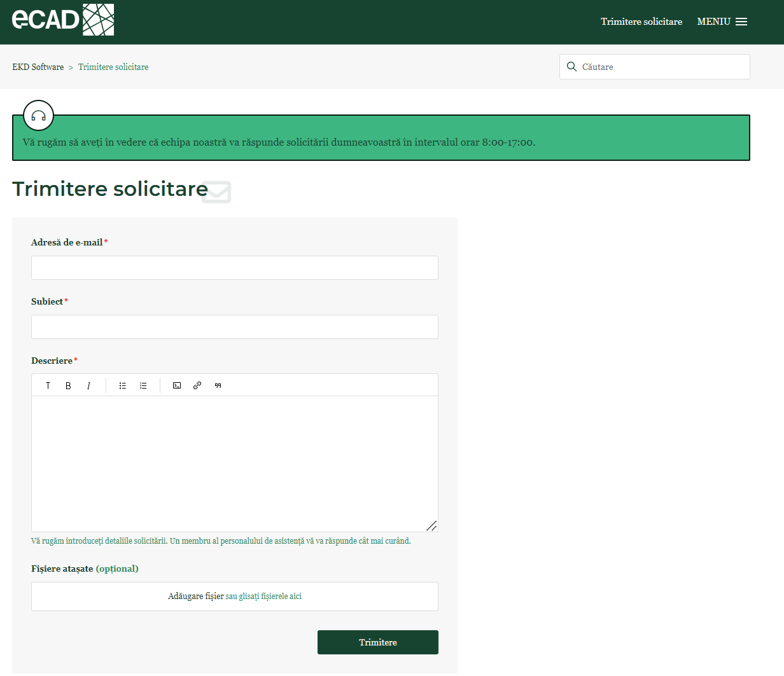Viewport: 784px width, 676px height.
Task: Click into the Subiect input field
Action: pyautogui.click(x=234, y=327)
